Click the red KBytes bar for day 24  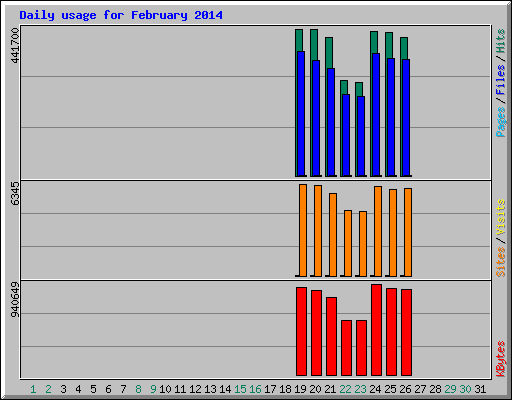(376, 330)
